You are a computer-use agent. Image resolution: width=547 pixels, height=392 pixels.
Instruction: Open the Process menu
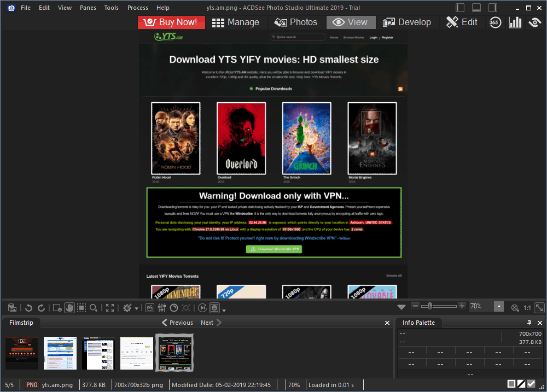[x=137, y=8]
